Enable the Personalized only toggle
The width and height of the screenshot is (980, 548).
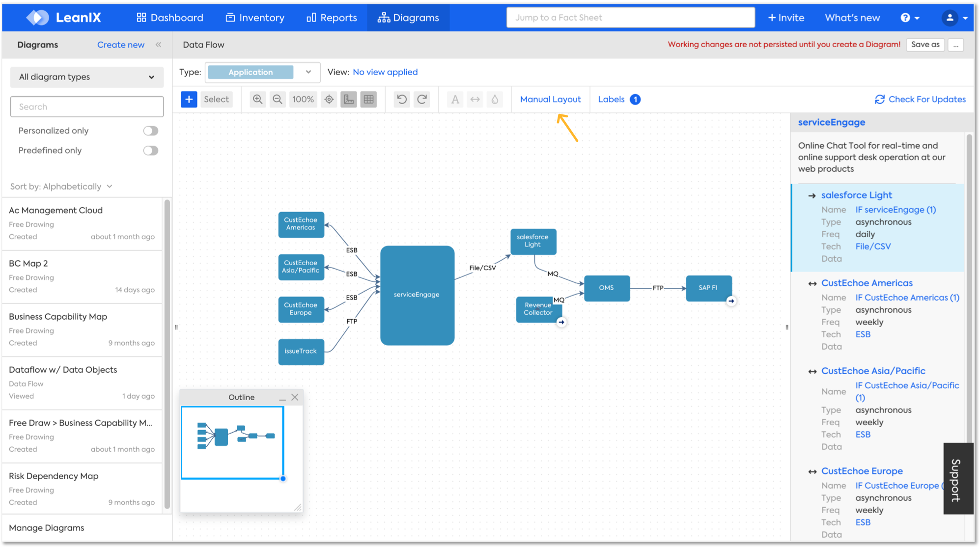(151, 131)
